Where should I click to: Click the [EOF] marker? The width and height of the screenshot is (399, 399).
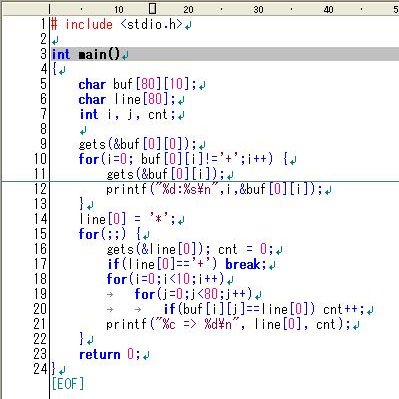coord(68,384)
